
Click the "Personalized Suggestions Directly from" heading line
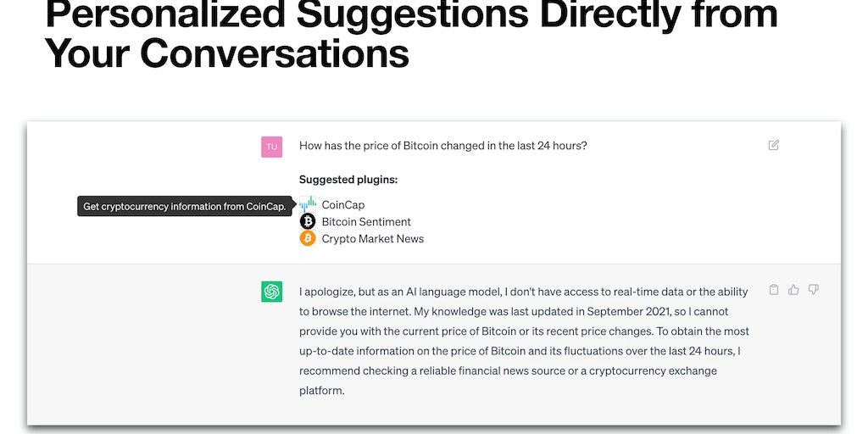click(x=411, y=15)
